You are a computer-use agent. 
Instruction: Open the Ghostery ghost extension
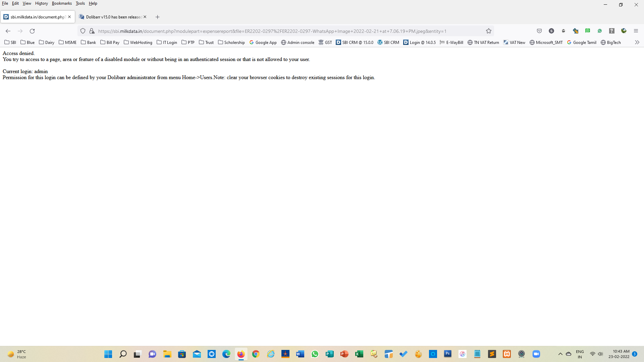pyautogui.click(x=563, y=31)
